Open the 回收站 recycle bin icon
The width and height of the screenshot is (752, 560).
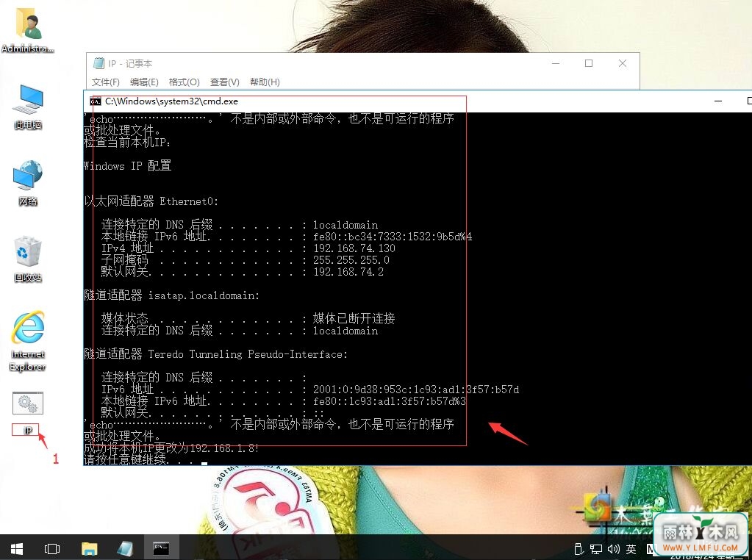(x=28, y=259)
